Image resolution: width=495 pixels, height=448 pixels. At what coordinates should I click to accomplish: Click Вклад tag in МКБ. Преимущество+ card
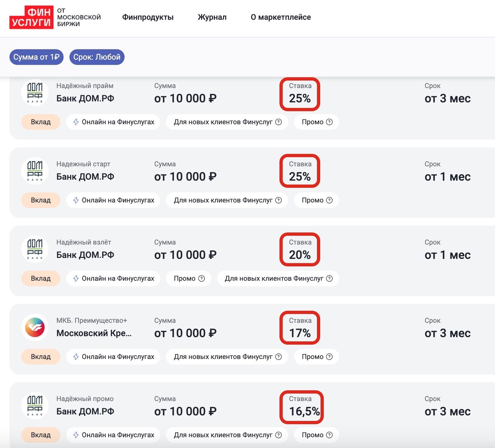pyautogui.click(x=41, y=357)
